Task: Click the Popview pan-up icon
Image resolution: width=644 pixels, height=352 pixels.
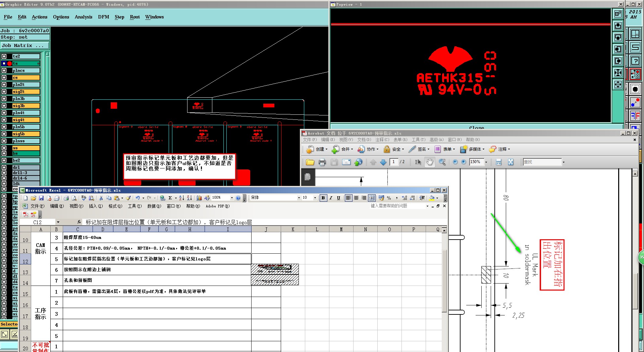Action: point(618,26)
